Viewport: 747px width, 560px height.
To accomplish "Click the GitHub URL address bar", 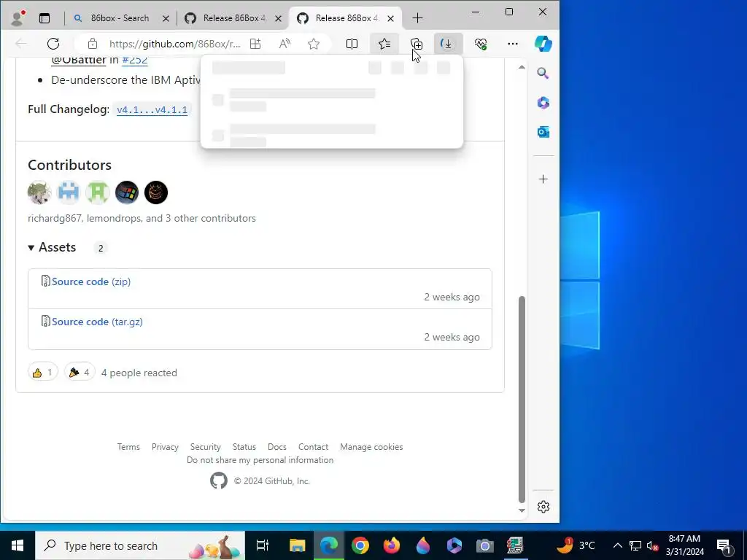I will click(174, 44).
